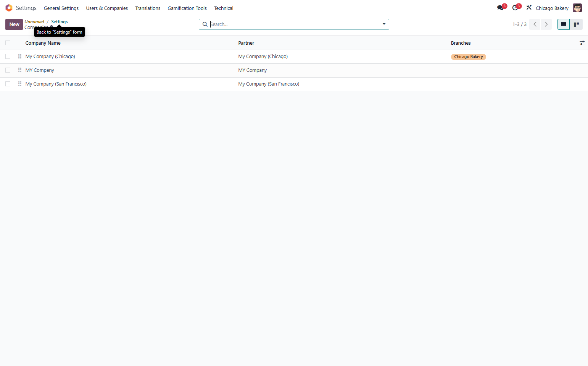Click the 1-3 / 3 pager counter
Viewport: 588px width, 366px height.
point(519,24)
